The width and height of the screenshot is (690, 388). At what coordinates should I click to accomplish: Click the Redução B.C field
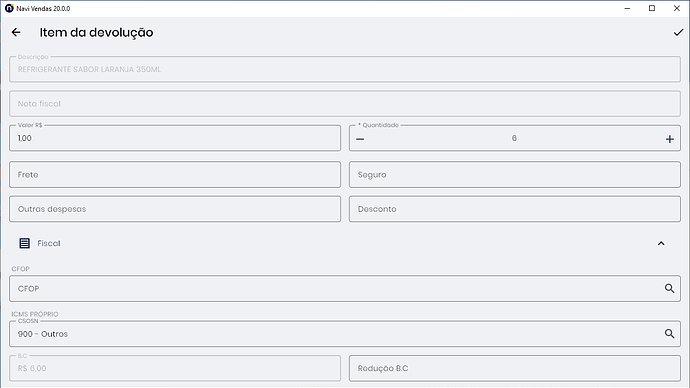point(514,368)
